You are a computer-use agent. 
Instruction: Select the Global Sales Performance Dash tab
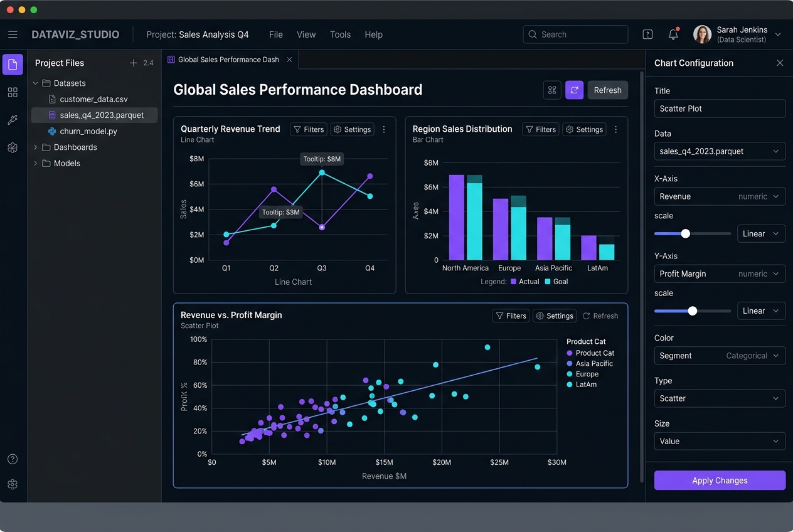tap(229, 60)
